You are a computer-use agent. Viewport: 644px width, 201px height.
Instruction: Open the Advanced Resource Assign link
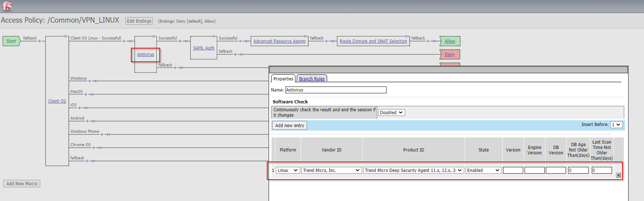pos(279,41)
